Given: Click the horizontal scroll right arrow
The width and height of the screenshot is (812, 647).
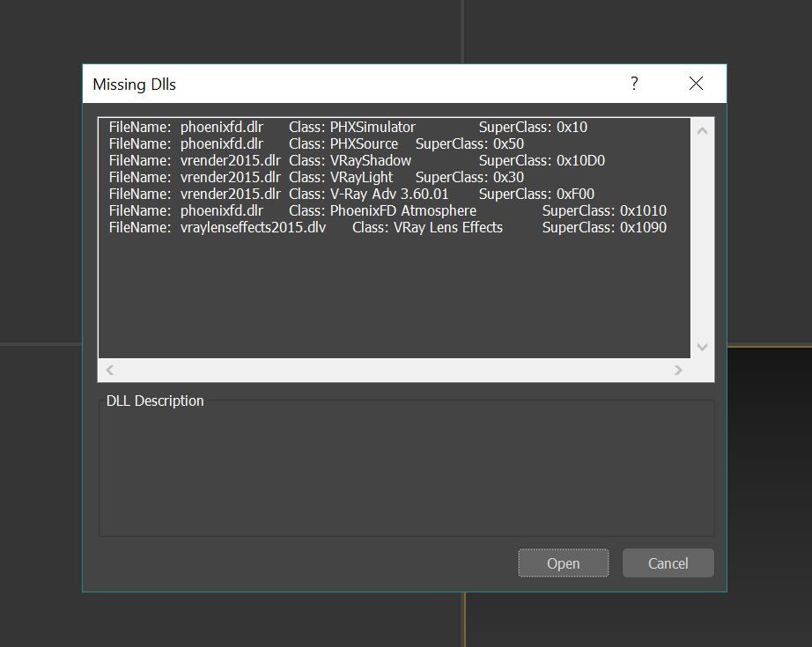Looking at the screenshot, I should pyautogui.click(x=678, y=370).
